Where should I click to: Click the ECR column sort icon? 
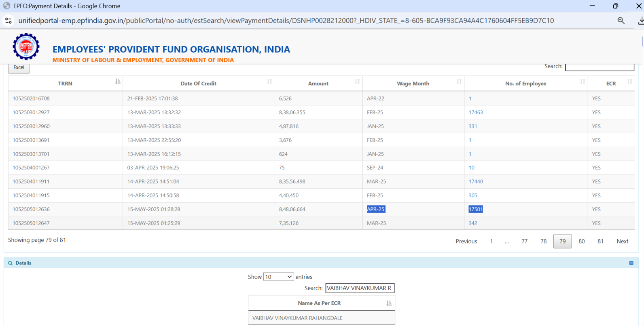tap(629, 82)
